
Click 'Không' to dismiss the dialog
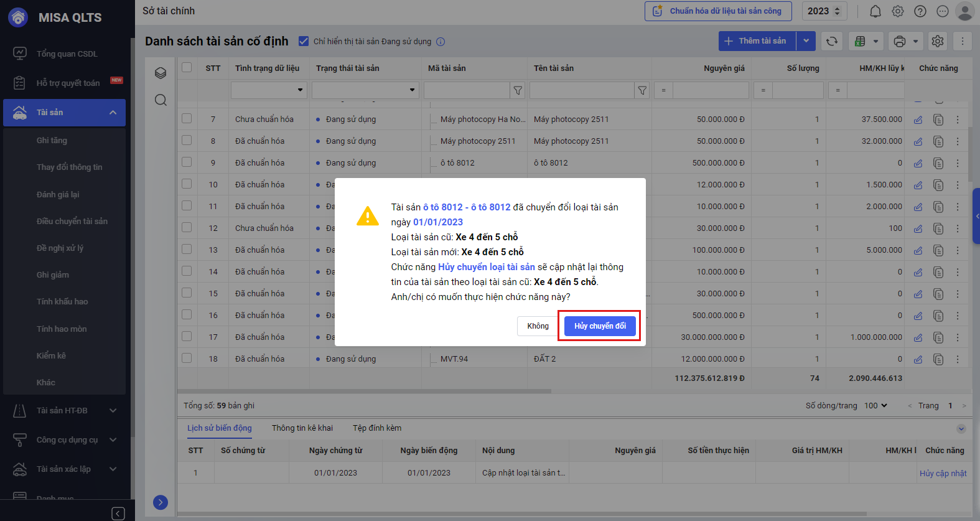pyautogui.click(x=538, y=326)
